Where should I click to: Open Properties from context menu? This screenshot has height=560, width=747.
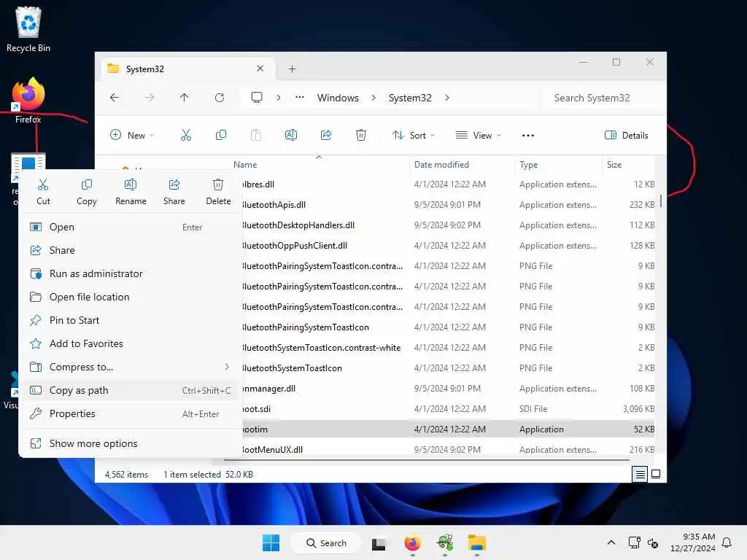tap(129, 414)
